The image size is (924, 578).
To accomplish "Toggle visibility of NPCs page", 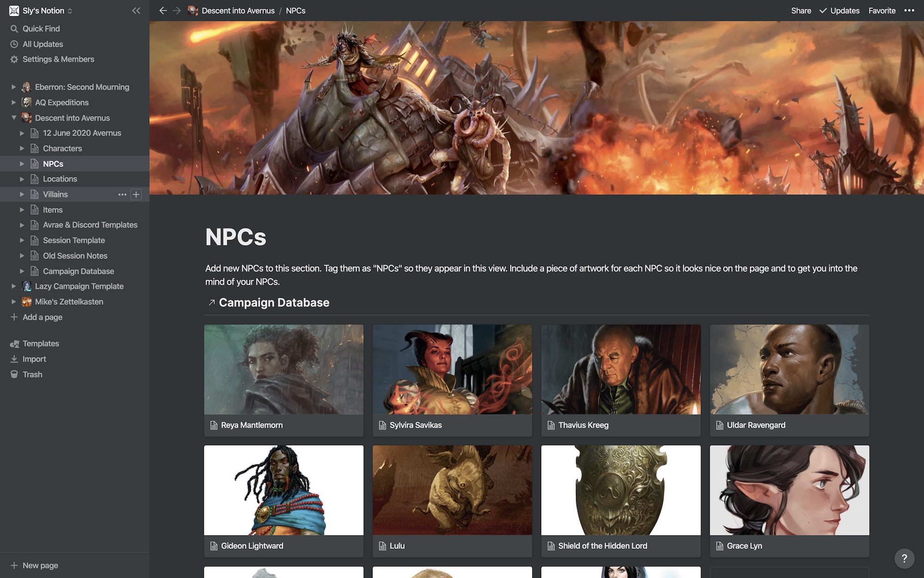I will [21, 163].
